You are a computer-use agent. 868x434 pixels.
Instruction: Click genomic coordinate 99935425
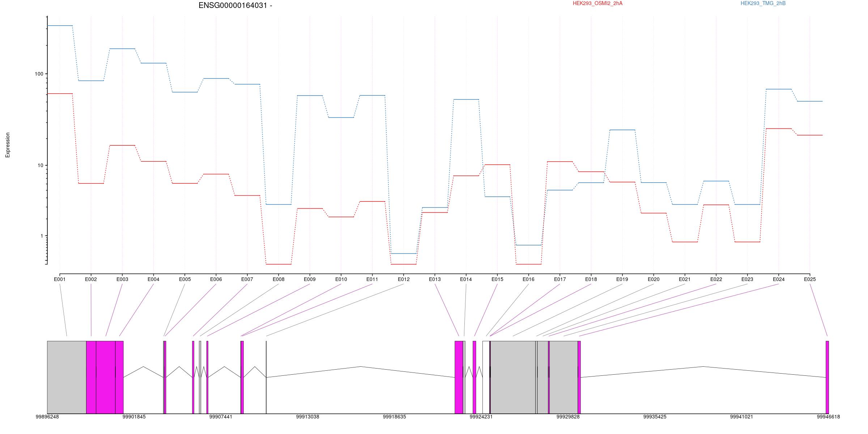tap(655, 417)
